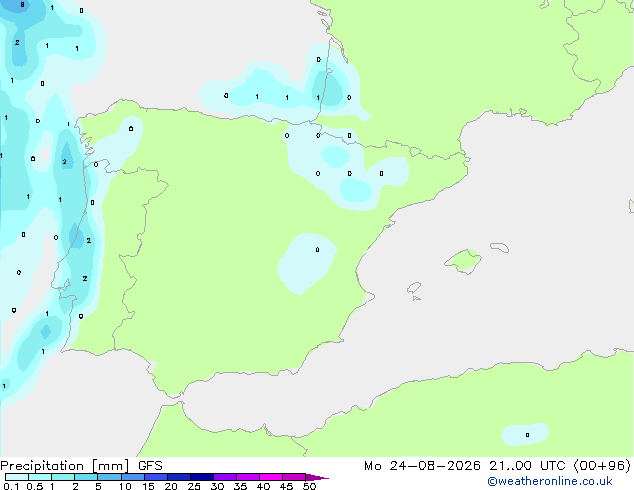
Task: Click the legend label '50'
Action: (309, 486)
